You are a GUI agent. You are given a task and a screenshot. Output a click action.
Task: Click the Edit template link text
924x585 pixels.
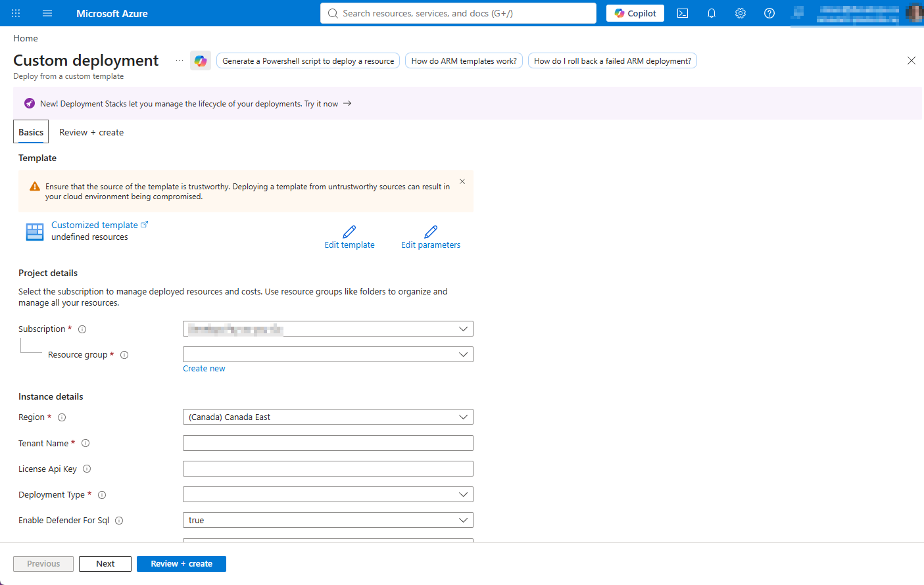click(349, 245)
